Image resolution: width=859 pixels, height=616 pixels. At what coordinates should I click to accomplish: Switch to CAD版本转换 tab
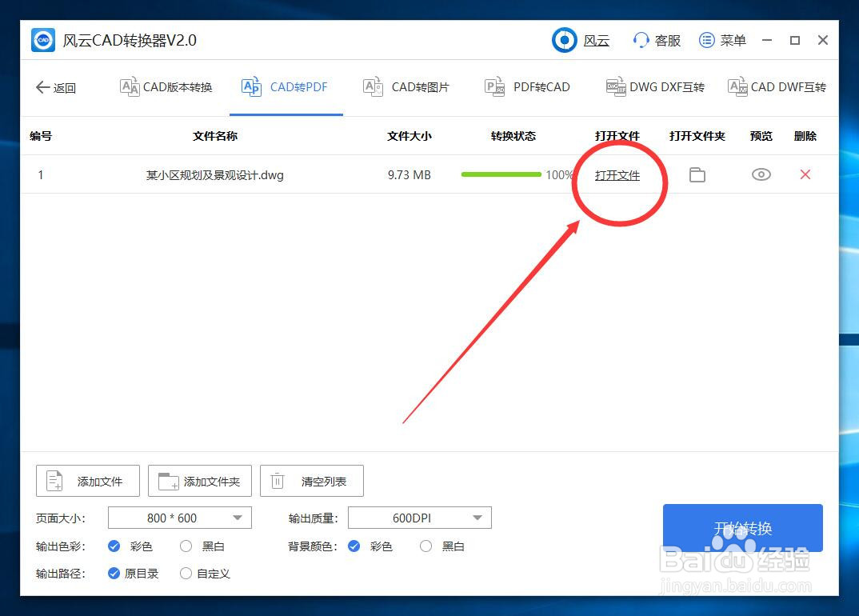click(166, 87)
